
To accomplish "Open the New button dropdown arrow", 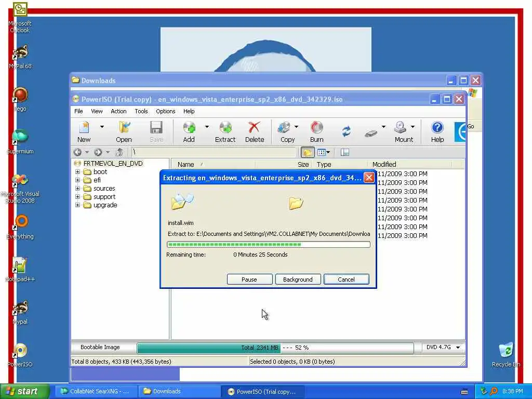I will click(x=102, y=127).
